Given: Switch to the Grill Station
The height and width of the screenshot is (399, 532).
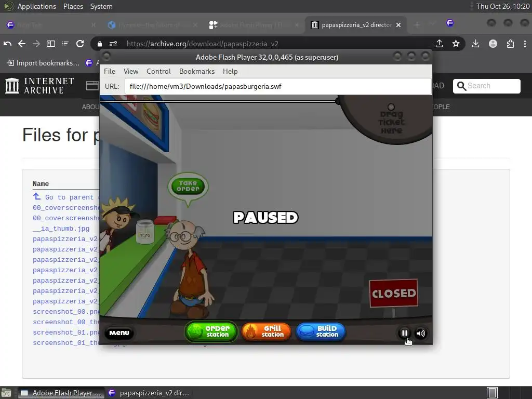Looking at the screenshot, I should (x=266, y=331).
